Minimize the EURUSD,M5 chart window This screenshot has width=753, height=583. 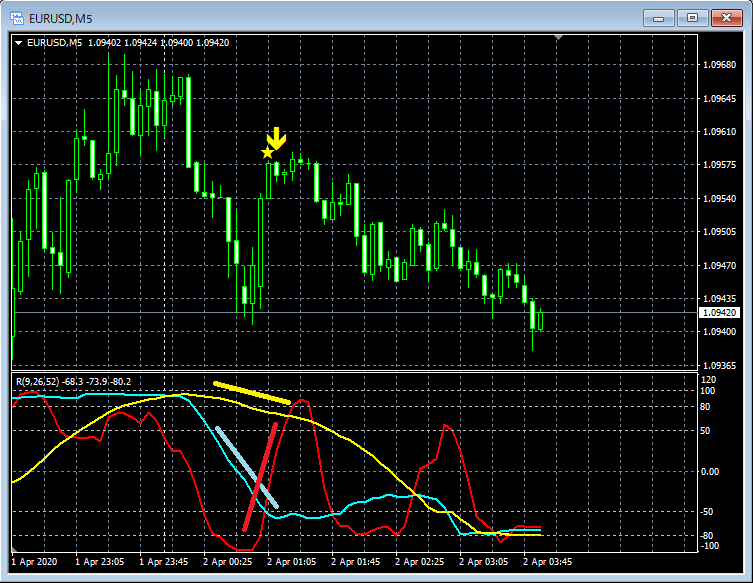point(659,18)
